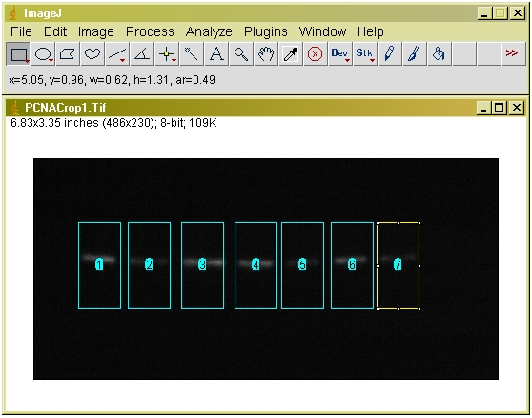Select the Text tool

coord(216,54)
